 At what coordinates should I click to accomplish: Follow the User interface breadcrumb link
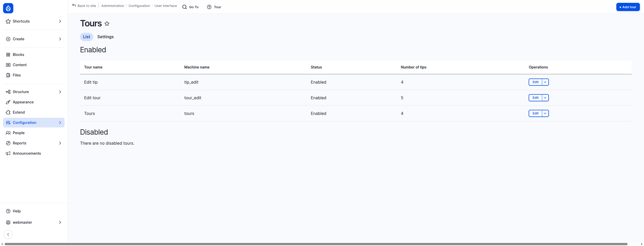tap(166, 6)
